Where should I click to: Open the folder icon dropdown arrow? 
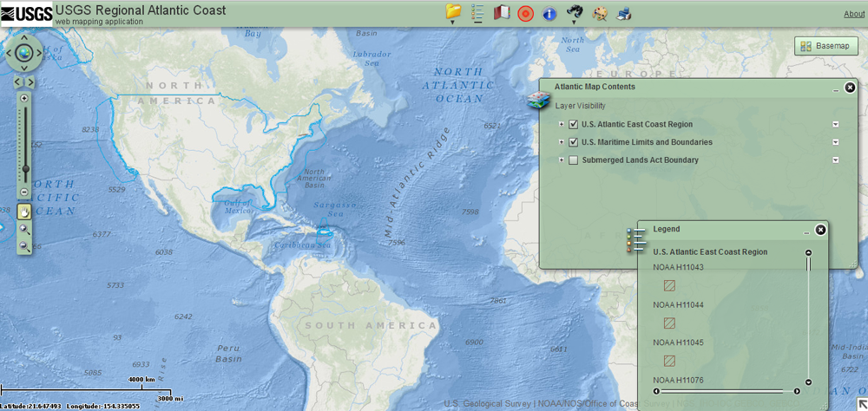452,23
